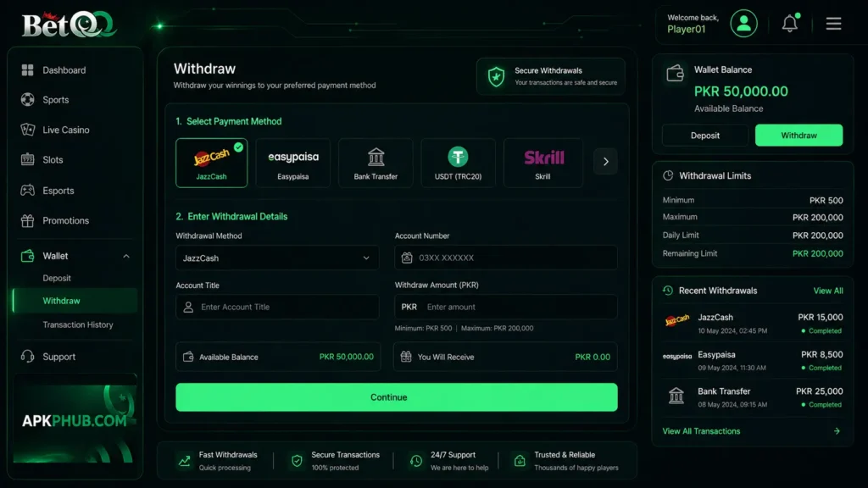Click the green Continue button

[397, 397]
